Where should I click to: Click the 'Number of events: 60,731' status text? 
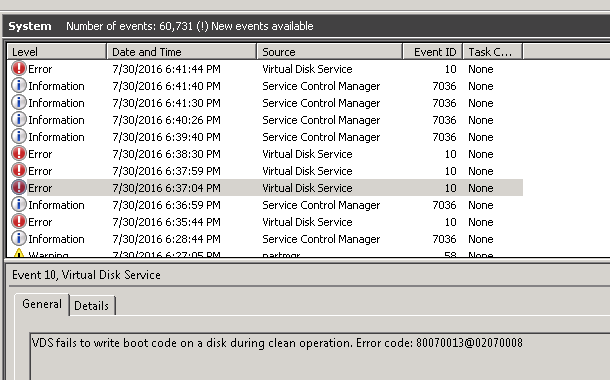click(x=130, y=26)
